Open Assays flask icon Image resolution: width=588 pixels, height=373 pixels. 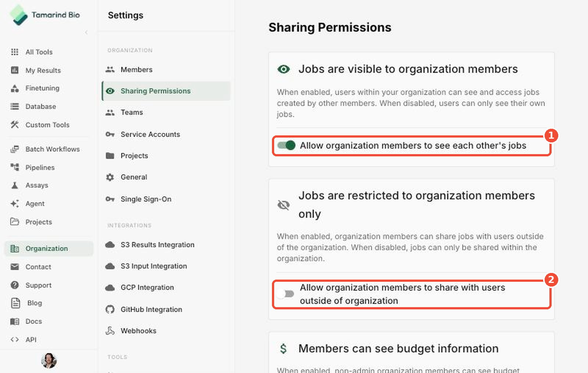pyautogui.click(x=15, y=185)
